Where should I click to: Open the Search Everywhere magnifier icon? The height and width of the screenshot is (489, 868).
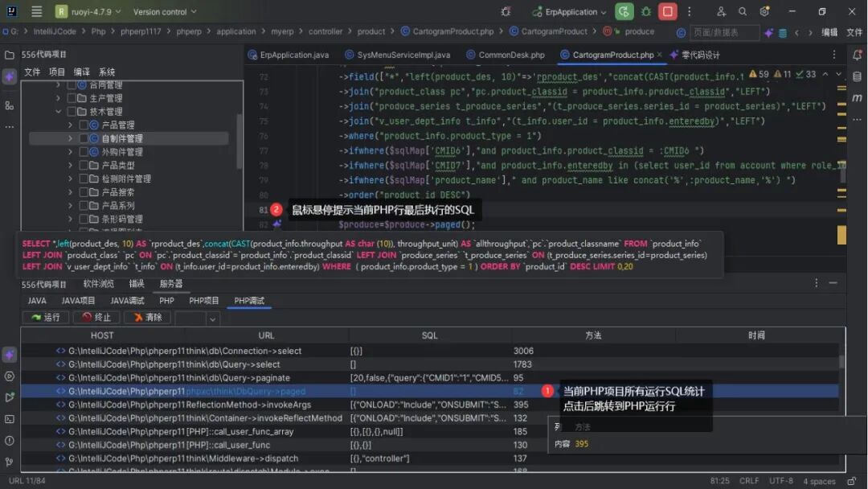click(x=743, y=12)
